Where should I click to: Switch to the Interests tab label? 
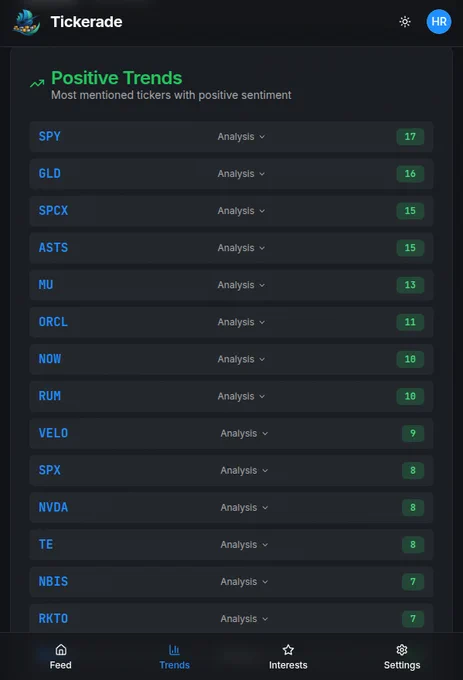[x=288, y=665]
